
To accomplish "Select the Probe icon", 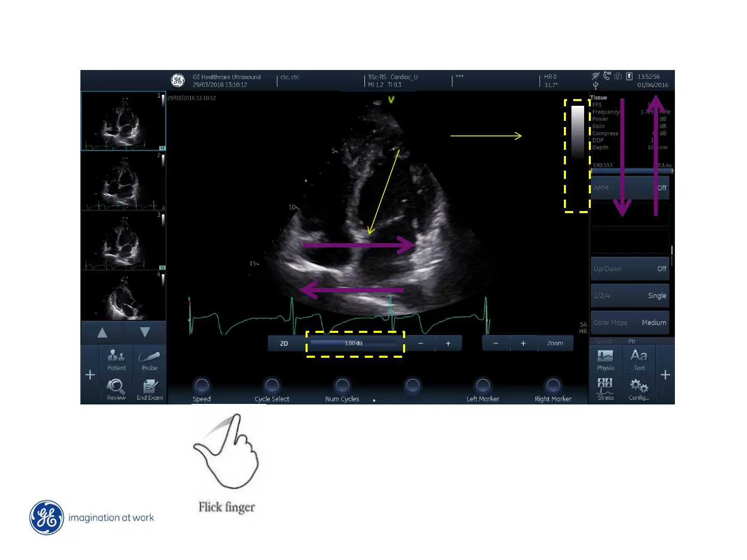I will pyautogui.click(x=149, y=360).
